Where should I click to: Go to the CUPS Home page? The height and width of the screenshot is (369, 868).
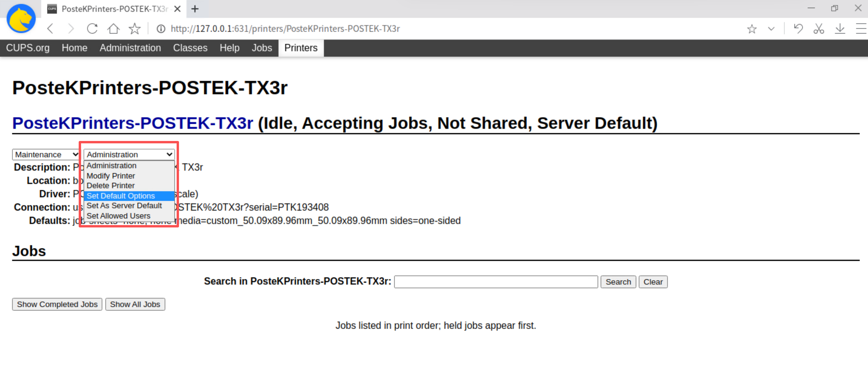75,48
